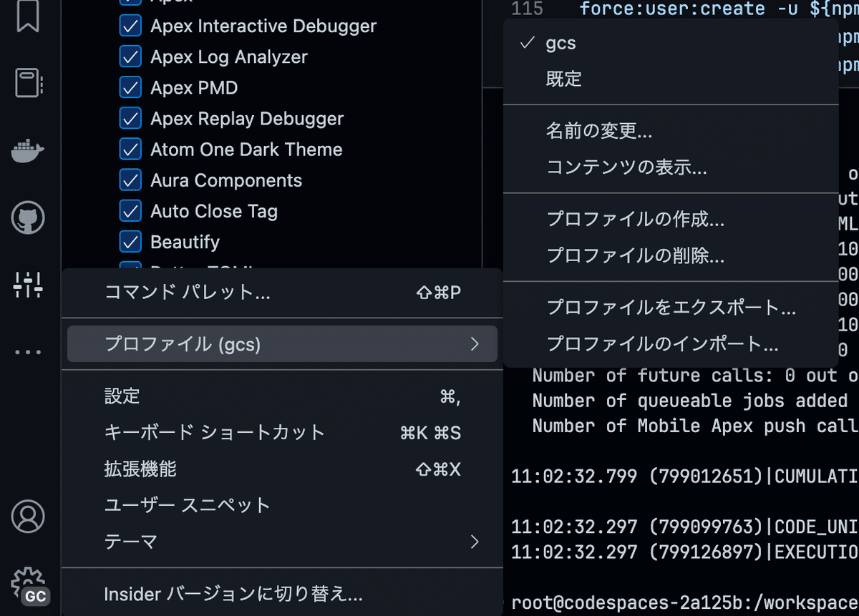Click the Beautify extension label
This screenshot has width=859, height=616.
(x=185, y=242)
